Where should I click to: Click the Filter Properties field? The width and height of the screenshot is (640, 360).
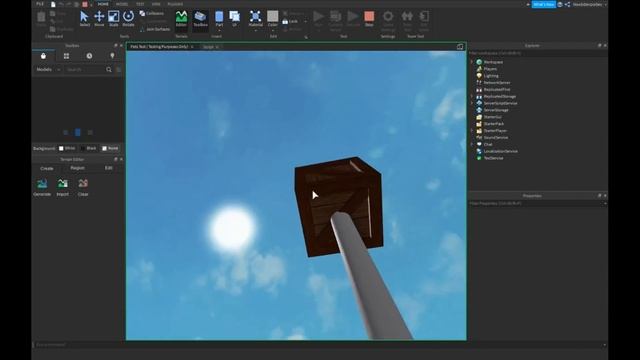click(537, 203)
